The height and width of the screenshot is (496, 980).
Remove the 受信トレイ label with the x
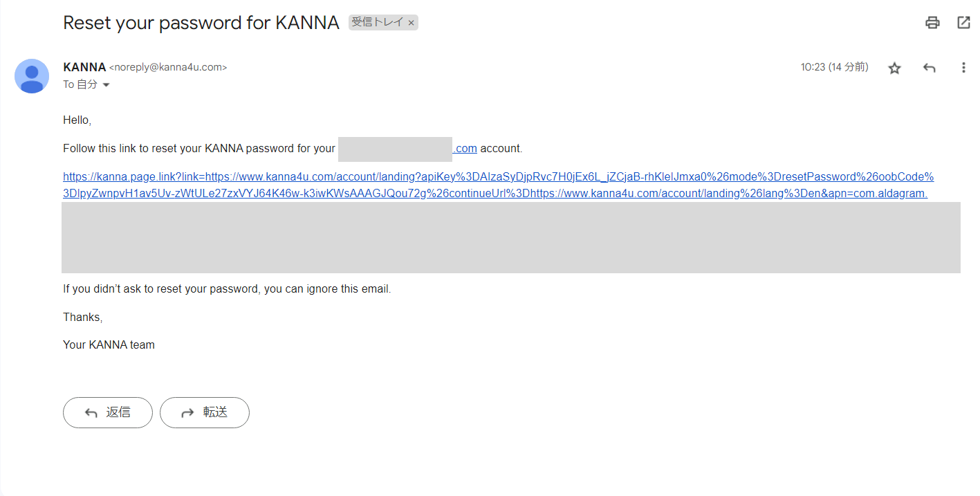click(x=411, y=22)
